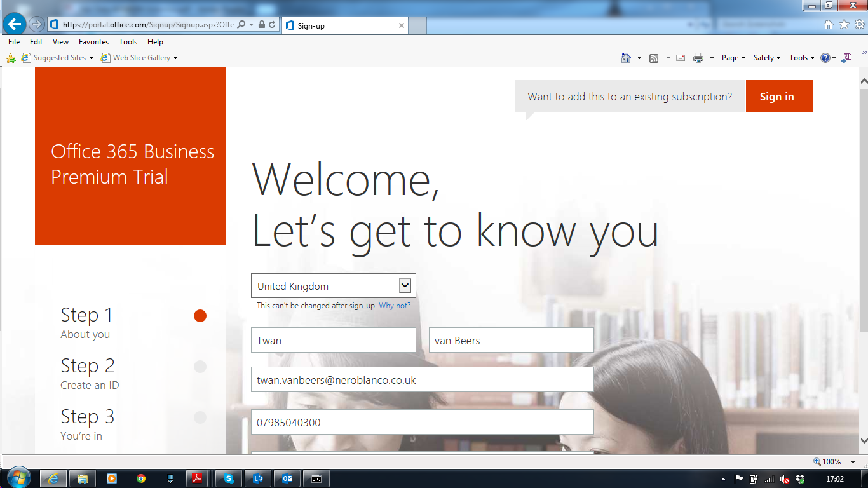
Task: Open the Favorites menu
Action: (x=94, y=42)
